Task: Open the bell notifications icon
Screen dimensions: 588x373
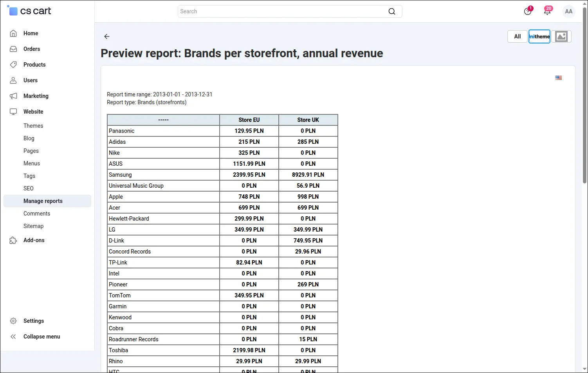Action: coord(548,11)
